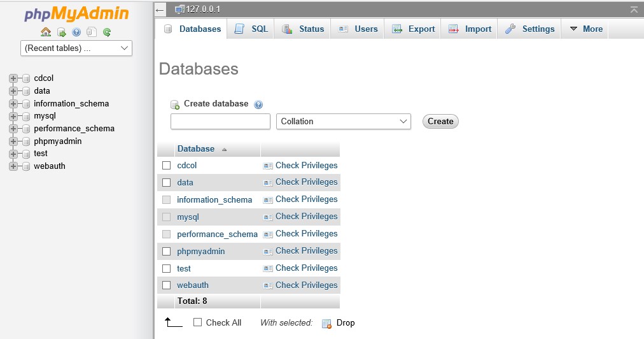The width and height of the screenshot is (644, 339).
Task: Sort by the Database column header
Action: (x=196, y=148)
